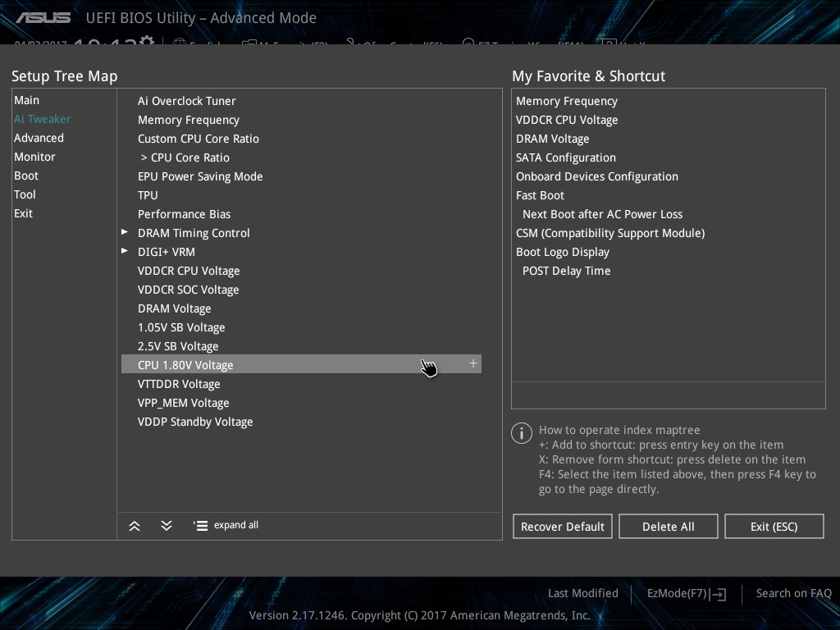Select 2.5V SB Voltage
The width and height of the screenshot is (840, 630).
coord(178,346)
